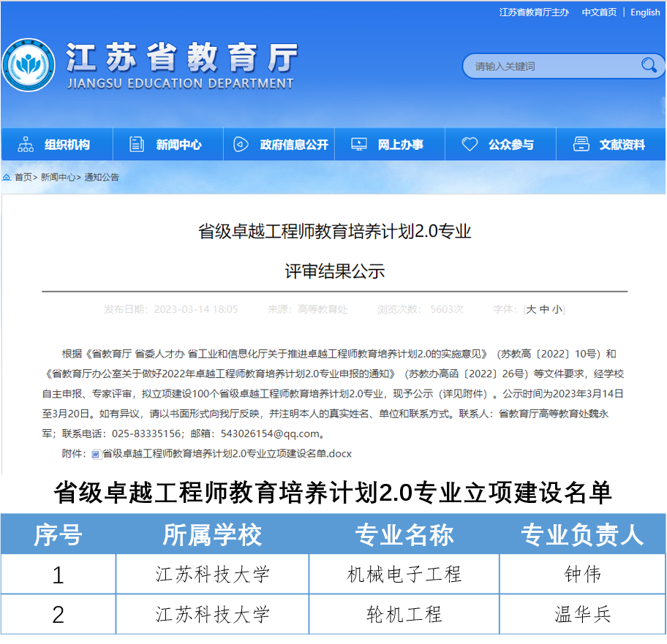This screenshot has width=667, height=644.
Task: Click the 组织机构 org chart icon
Action: 26,145
